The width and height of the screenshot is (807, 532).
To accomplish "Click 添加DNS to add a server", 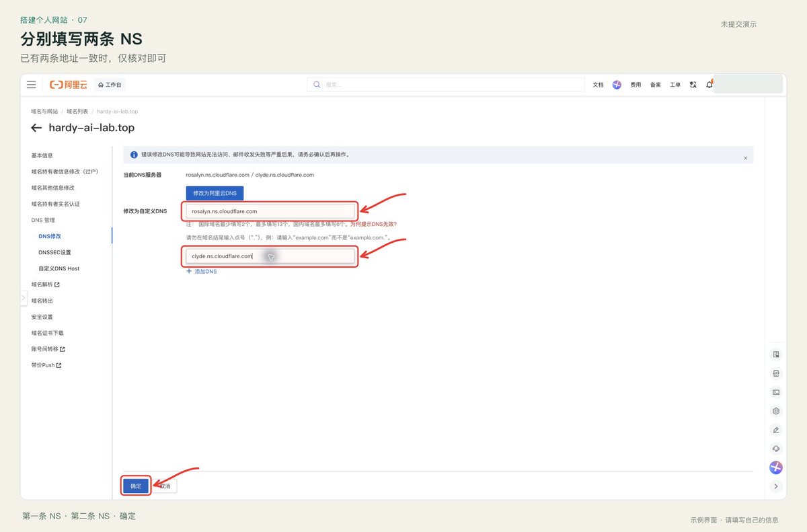I will pyautogui.click(x=202, y=271).
